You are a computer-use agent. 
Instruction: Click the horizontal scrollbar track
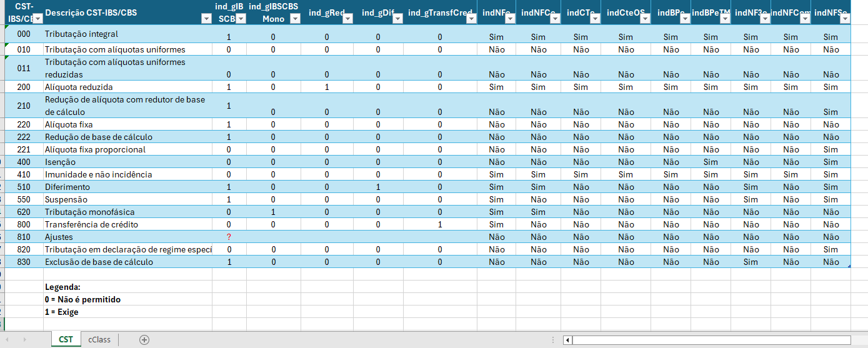(719, 340)
